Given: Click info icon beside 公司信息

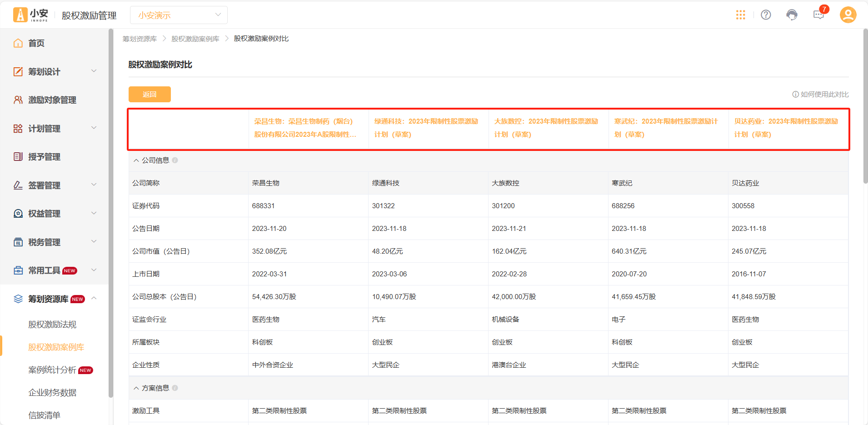Looking at the screenshot, I should [x=175, y=160].
